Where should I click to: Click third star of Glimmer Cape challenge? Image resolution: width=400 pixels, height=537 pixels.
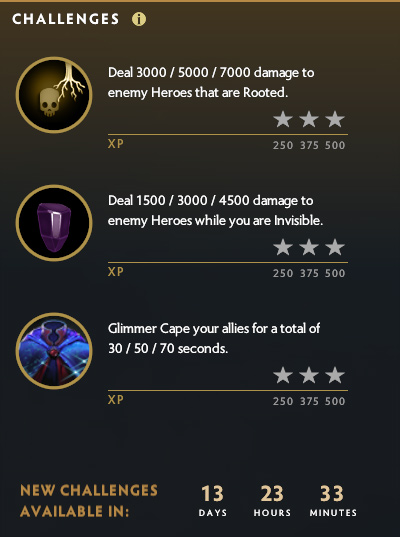pyautogui.click(x=335, y=375)
